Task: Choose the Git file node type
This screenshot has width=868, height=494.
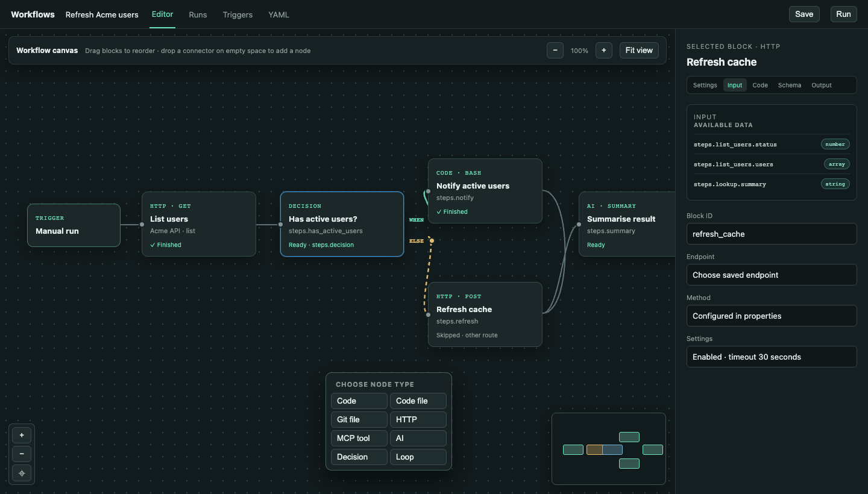Action: [359, 420]
